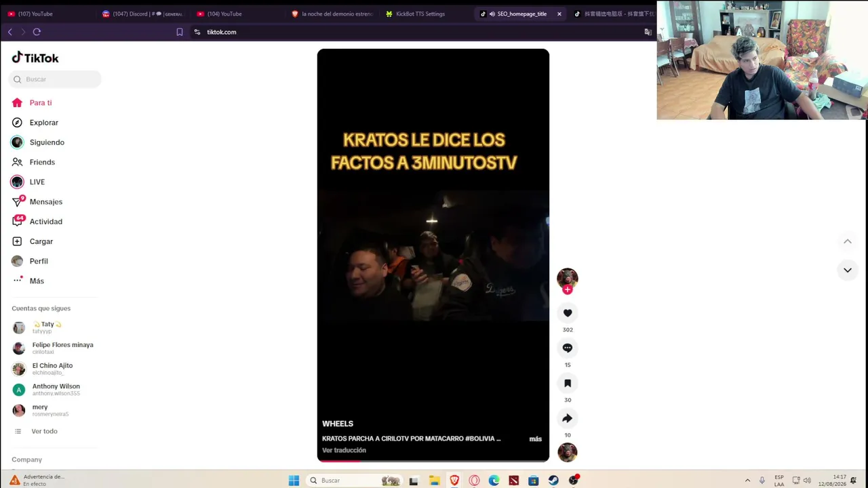Click the translate page icon
Viewport: 868px width, 488px height.
point(648,32)
